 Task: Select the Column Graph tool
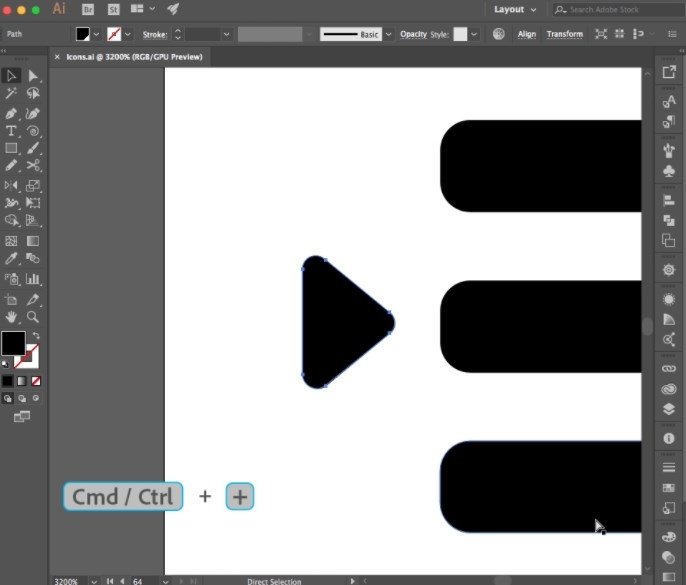click(33, 279)
